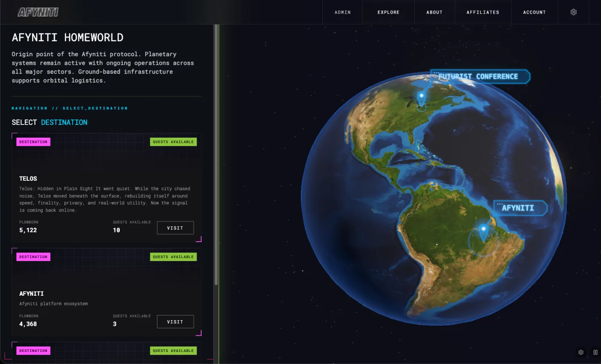Click the "Afyniti platform ecosystem" description
This screenshot has width=601, height=364.
[x=54, y=303]
